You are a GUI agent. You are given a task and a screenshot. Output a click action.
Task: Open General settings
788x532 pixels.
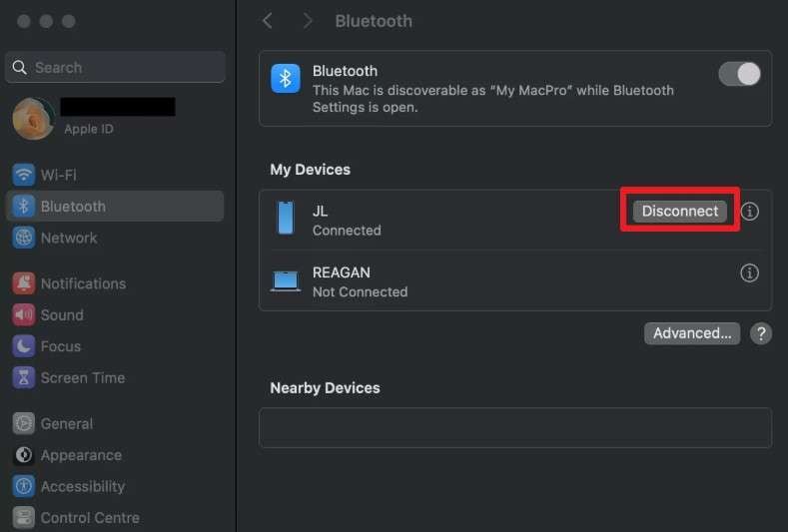(115, 423)
